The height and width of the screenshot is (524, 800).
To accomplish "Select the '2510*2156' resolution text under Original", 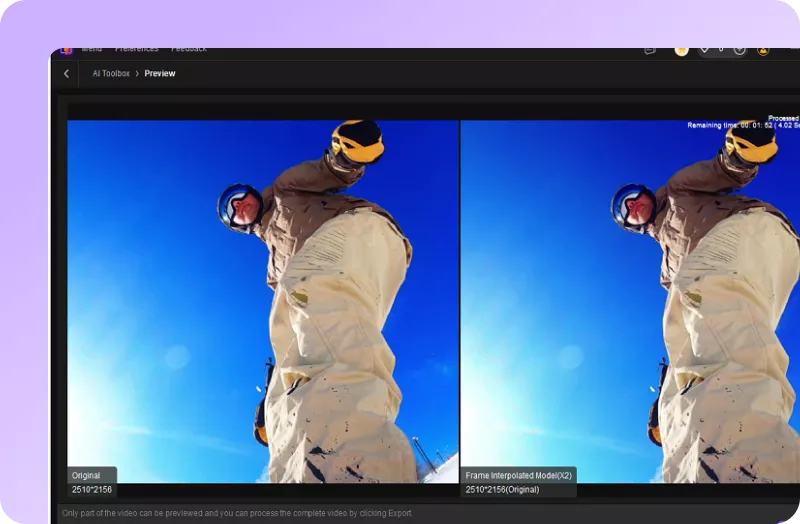I will (92, 489).
